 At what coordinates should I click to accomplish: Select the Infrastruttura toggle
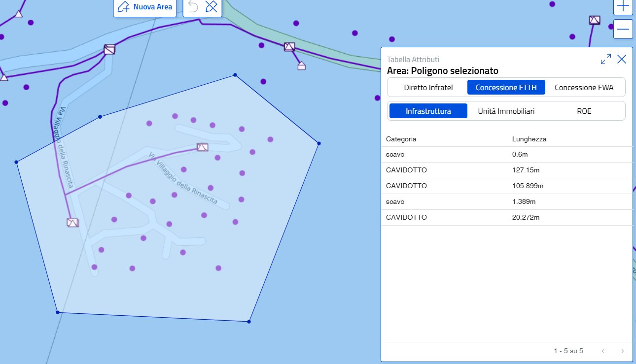pos(428,111)
